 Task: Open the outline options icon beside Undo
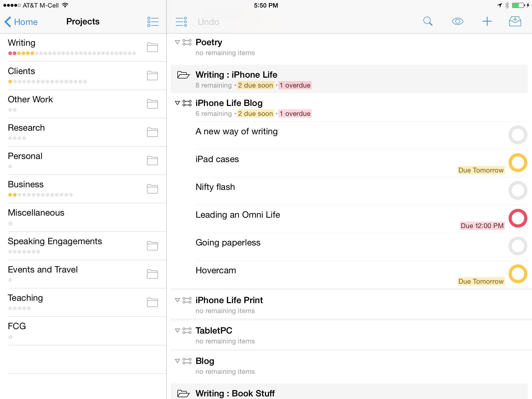pyautogui.click(x=181, y=22)
